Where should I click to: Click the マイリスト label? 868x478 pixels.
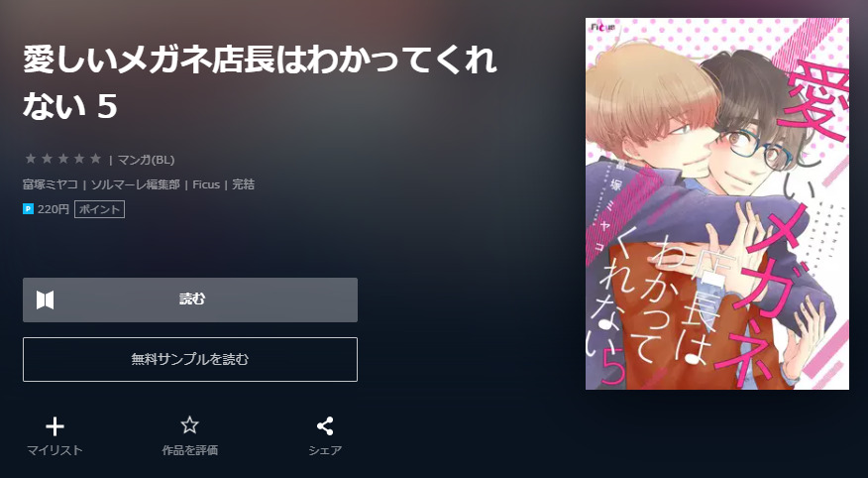(54, 450)
